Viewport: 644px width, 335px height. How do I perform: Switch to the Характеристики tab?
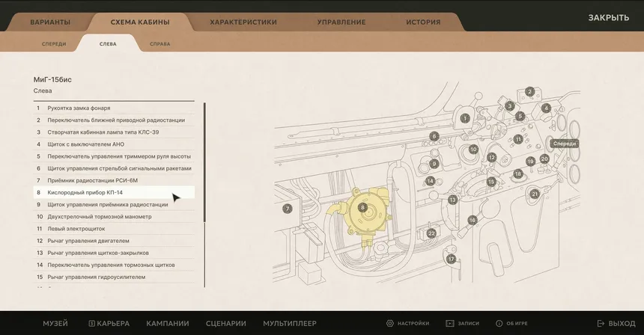(x=243, y=22)
